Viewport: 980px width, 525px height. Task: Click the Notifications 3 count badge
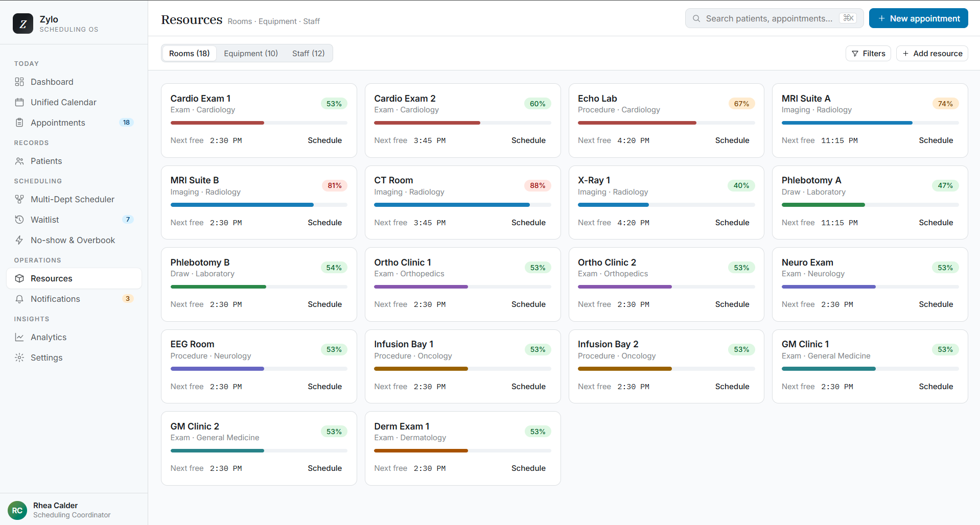click(128, 299)
